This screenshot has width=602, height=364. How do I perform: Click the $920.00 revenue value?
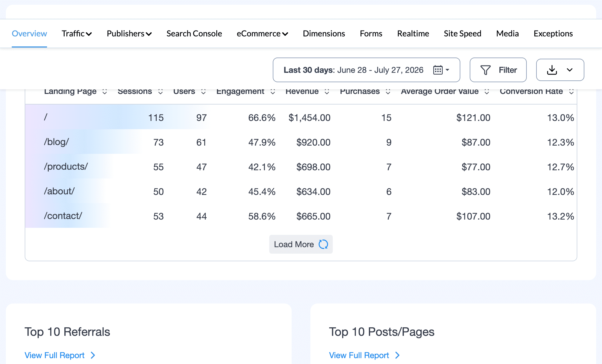(313, 142)
